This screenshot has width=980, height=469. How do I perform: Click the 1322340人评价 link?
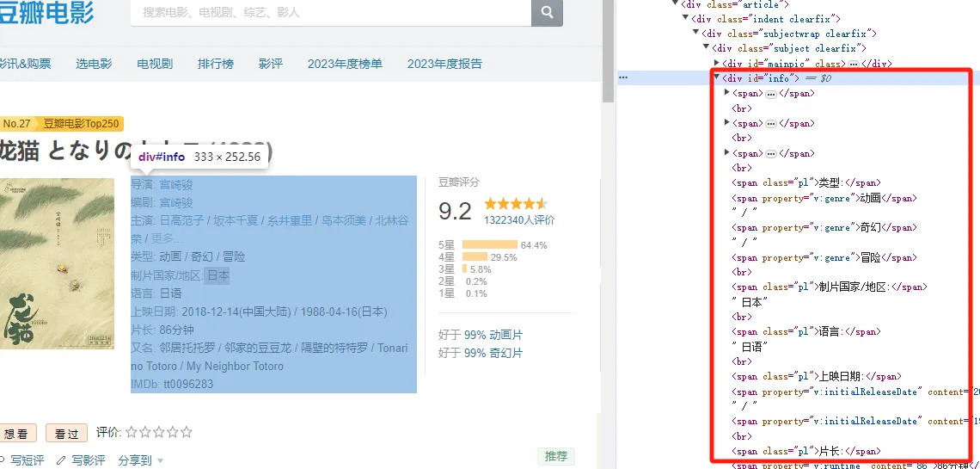click(x=518, y=220)
